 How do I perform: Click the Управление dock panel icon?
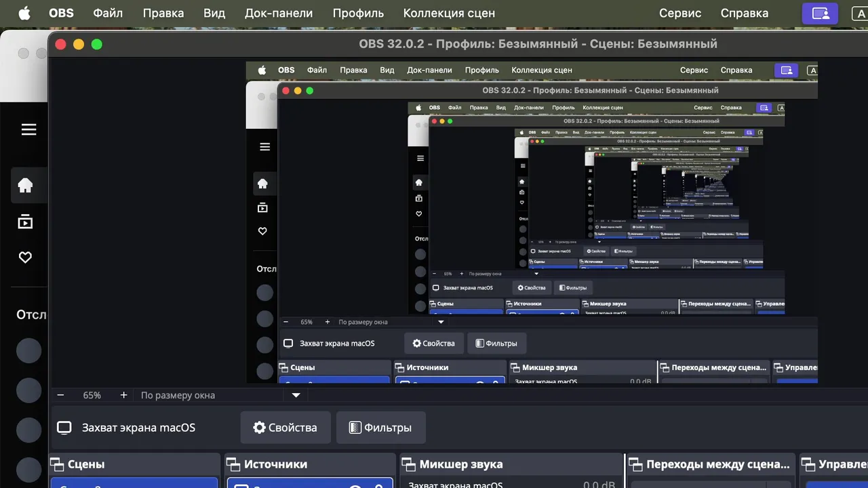(x=808, y=464)
